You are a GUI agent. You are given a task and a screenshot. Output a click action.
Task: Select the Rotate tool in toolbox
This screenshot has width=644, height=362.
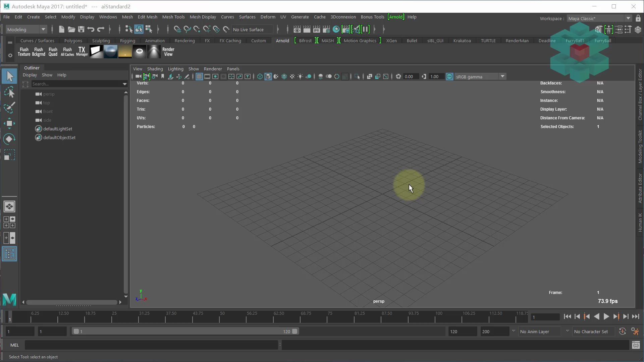(9, 139)
